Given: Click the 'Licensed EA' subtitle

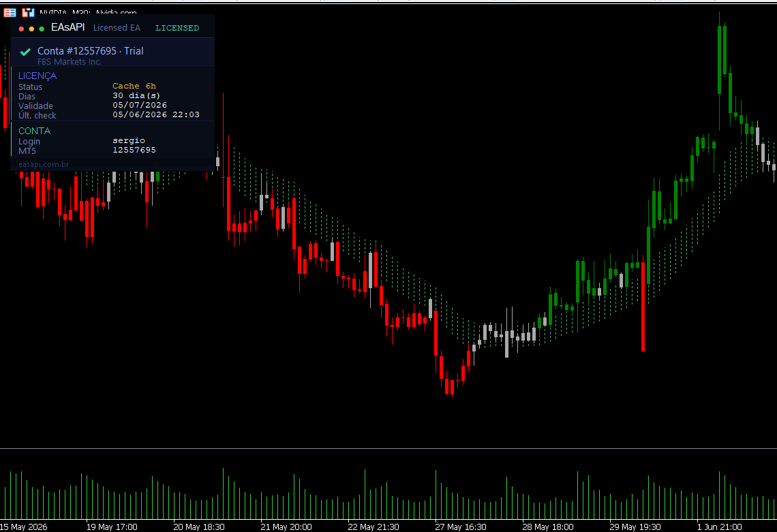Looking at the screenshot, I should (x=117, y=28).
